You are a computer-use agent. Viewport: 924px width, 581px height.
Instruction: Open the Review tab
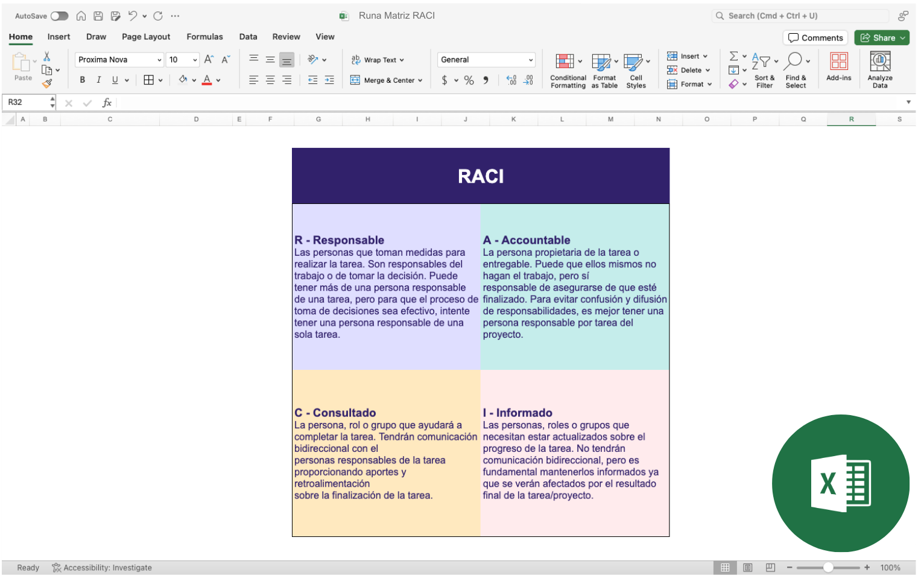coord(286,37)
